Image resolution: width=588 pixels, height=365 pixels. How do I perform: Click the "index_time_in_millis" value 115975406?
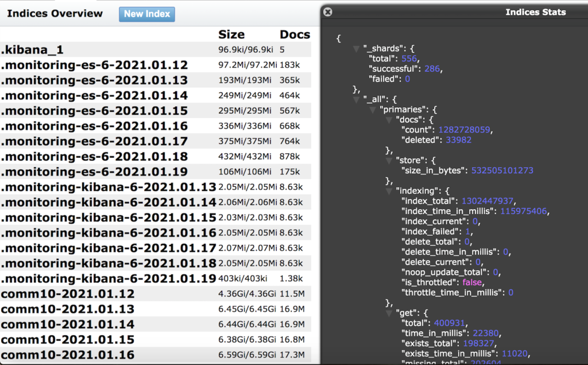coord(524,211)
